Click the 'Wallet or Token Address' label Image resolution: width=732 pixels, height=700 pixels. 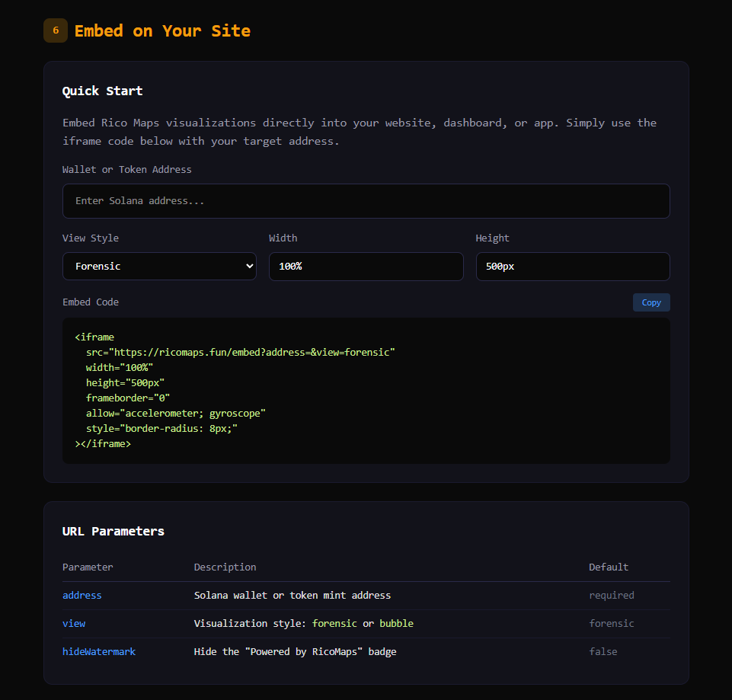click(127, 170)
